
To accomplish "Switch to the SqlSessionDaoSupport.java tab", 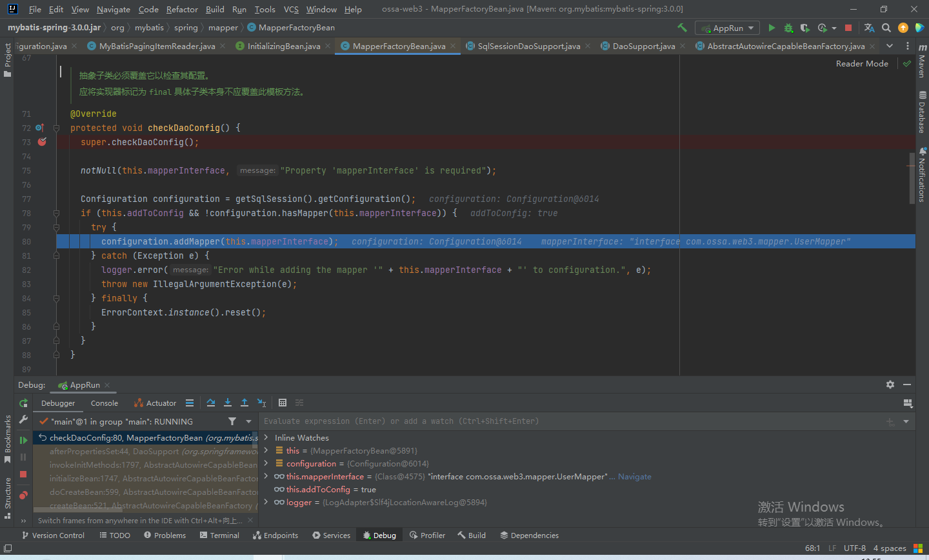I will [529, 46].
